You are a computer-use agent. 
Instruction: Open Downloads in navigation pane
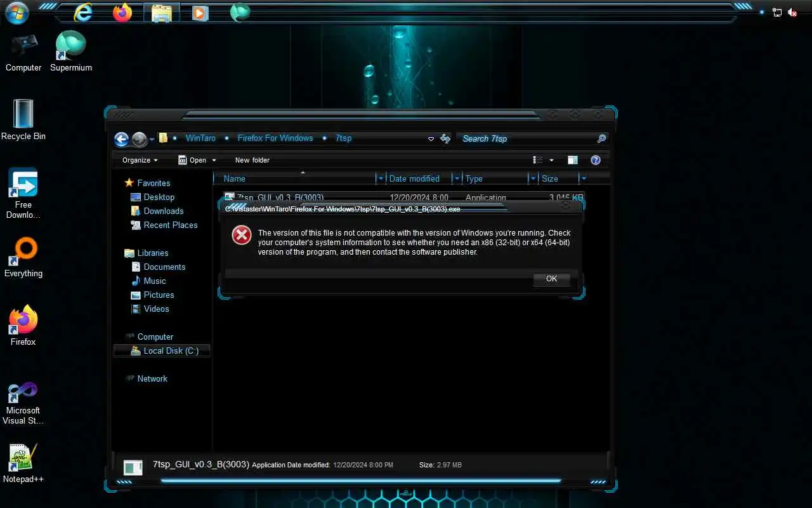pos(163,211)
